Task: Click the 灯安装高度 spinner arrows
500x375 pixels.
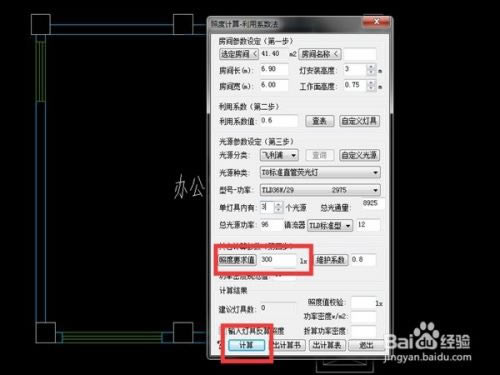Action: click(x=371, y=70)
